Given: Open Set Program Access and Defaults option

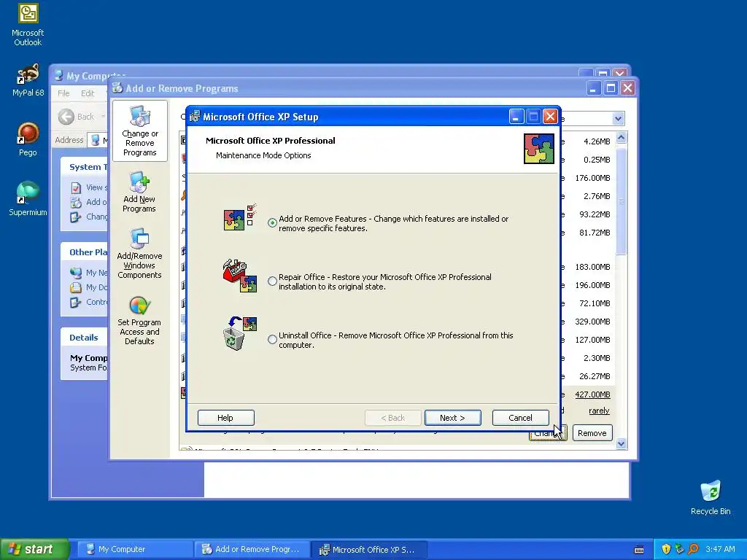Looking at the screenshot, I should (139, 321).
